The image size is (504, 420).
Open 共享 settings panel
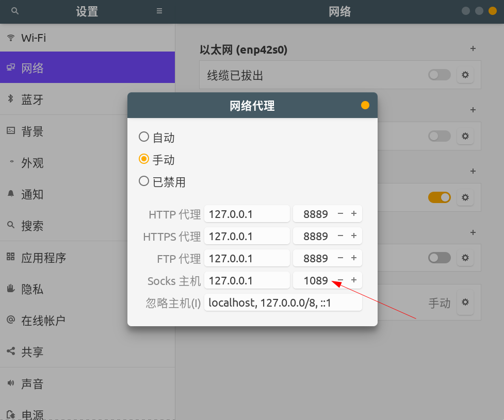click(x=32, y=351)
